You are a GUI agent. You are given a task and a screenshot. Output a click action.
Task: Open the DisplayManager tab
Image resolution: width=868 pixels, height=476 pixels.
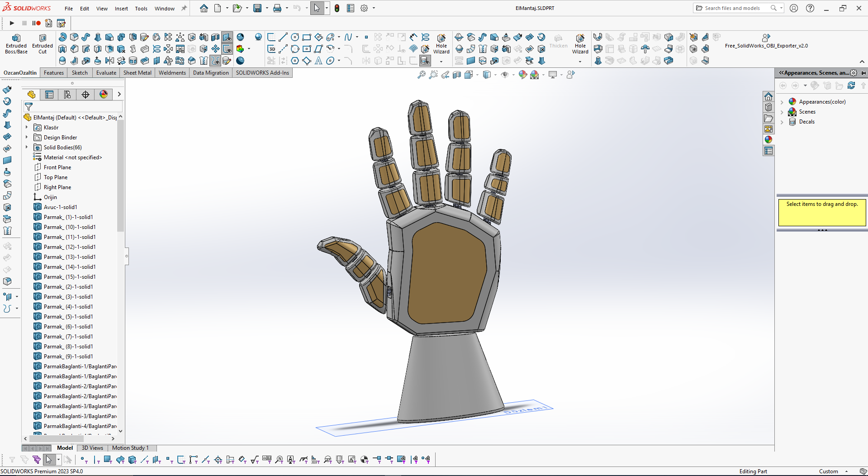tap(104, 94)
